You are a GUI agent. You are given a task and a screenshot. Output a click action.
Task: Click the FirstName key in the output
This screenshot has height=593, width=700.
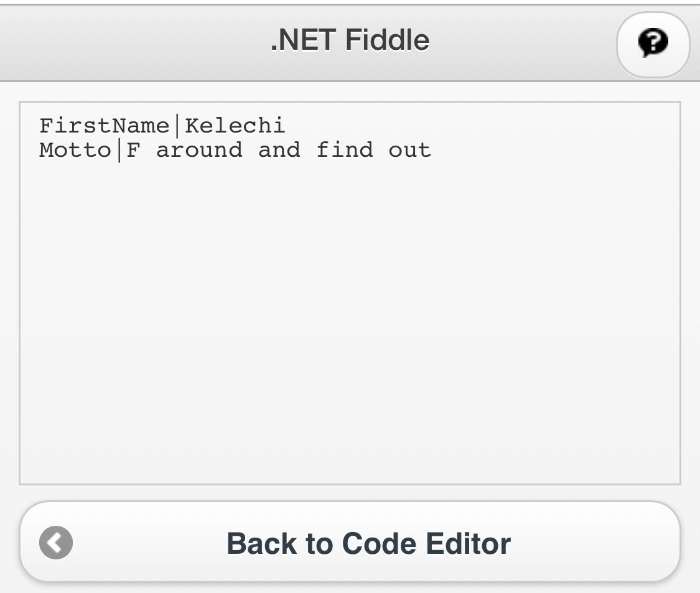click(x=104, y=126)
